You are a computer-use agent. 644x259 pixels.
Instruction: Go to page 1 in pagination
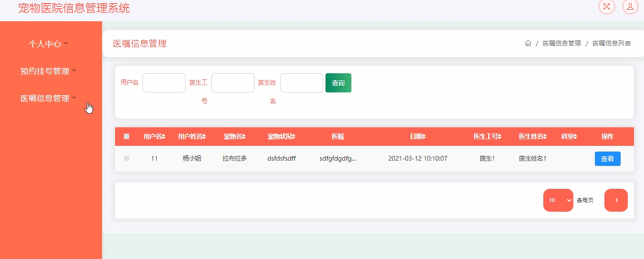click(x=616, y=200)
